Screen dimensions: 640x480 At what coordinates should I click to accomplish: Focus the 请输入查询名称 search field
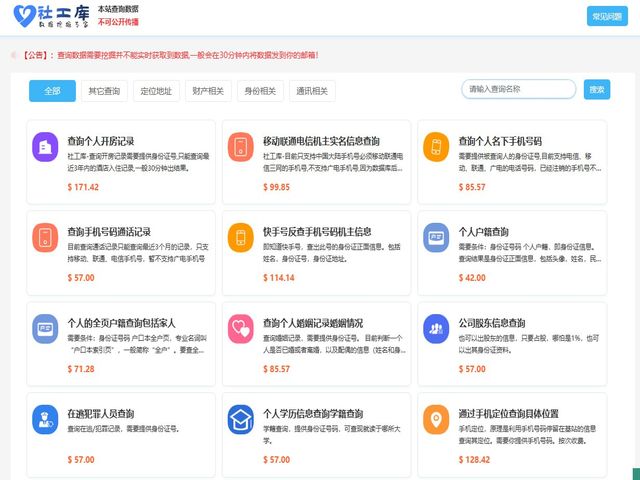[x=518, y=89]
